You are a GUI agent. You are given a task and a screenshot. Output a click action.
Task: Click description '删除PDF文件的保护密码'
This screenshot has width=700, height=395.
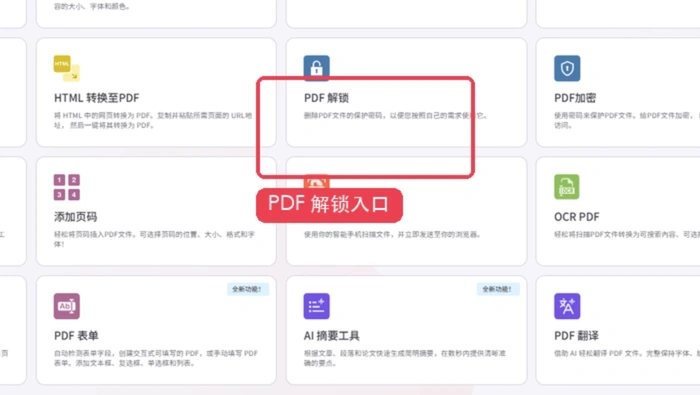pyautogui.click(x=395, y=115)
